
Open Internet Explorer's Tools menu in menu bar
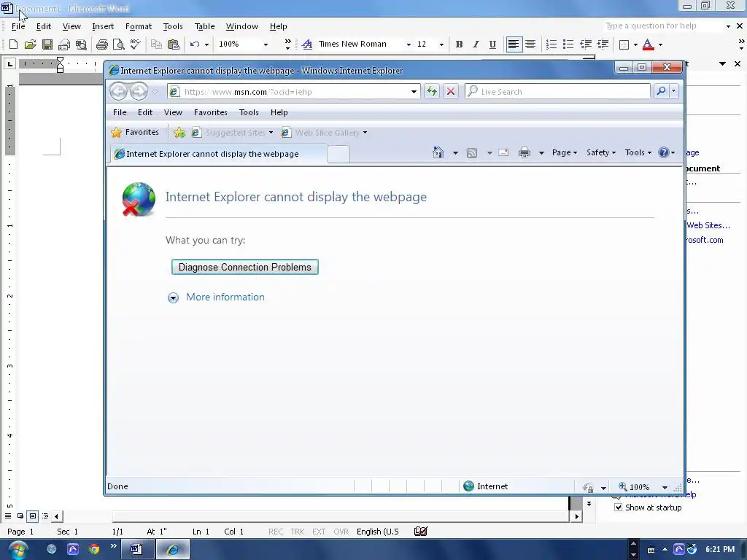click(249, 112)
